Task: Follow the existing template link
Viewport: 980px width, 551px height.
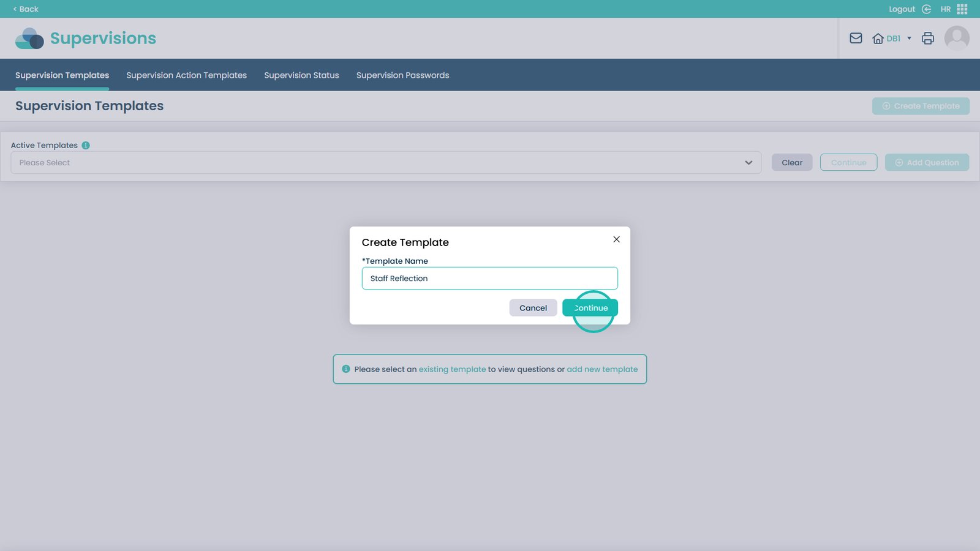Action: [x=452, y=370]
